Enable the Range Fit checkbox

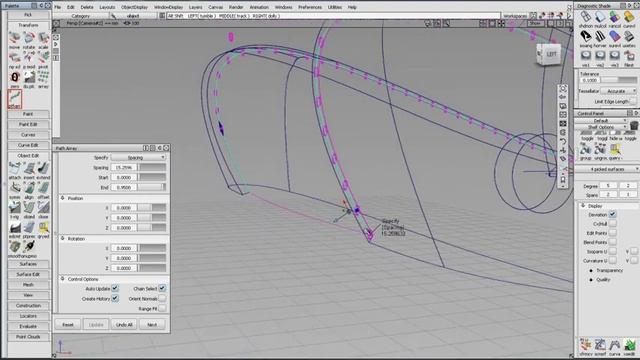(162, 309)
